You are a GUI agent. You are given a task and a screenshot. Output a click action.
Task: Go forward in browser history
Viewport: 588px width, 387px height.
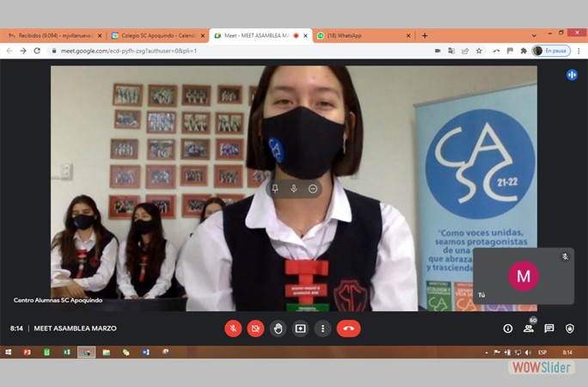click(x=23, y=51)
